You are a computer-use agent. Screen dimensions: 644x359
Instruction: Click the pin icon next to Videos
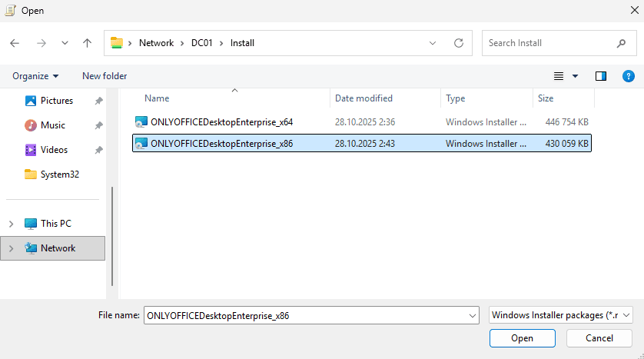point(98,150)
